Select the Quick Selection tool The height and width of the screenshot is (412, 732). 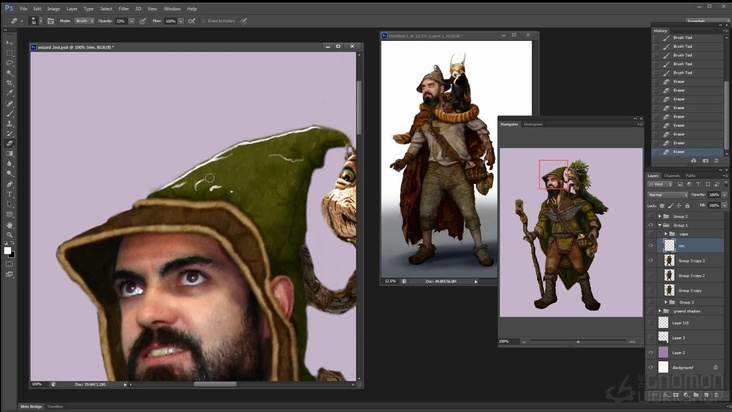[x=9, y=73]
